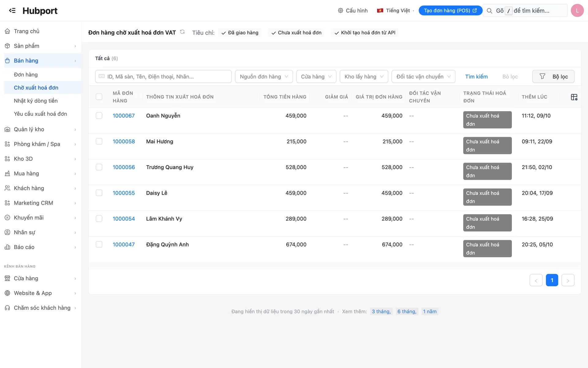Screen dimensions: 588x368
Task: Click the Tìm kiếm search link
Action: coord(476,77)
